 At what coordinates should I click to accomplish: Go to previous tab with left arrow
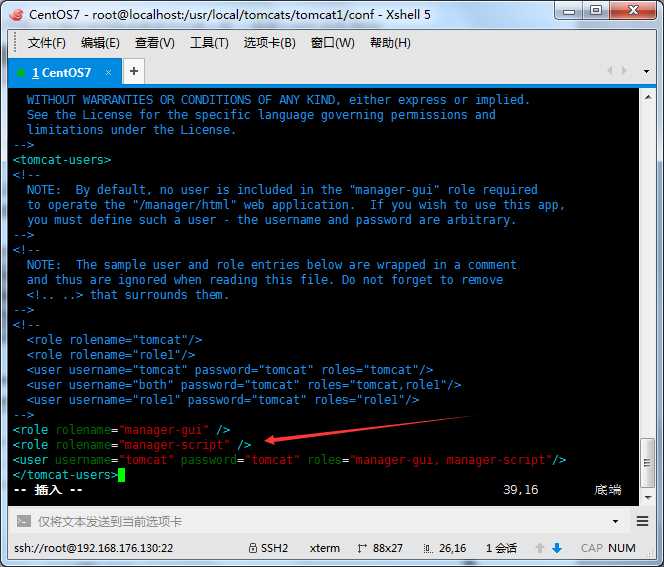point(610,71)
